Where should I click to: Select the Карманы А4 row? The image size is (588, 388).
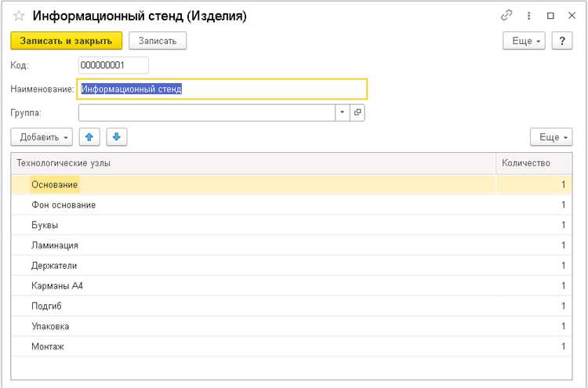point(292,286)
